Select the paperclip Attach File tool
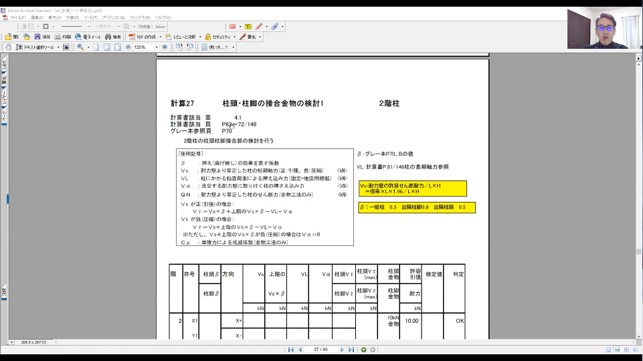The image size is (643, 361). click(x=274, y=27)
